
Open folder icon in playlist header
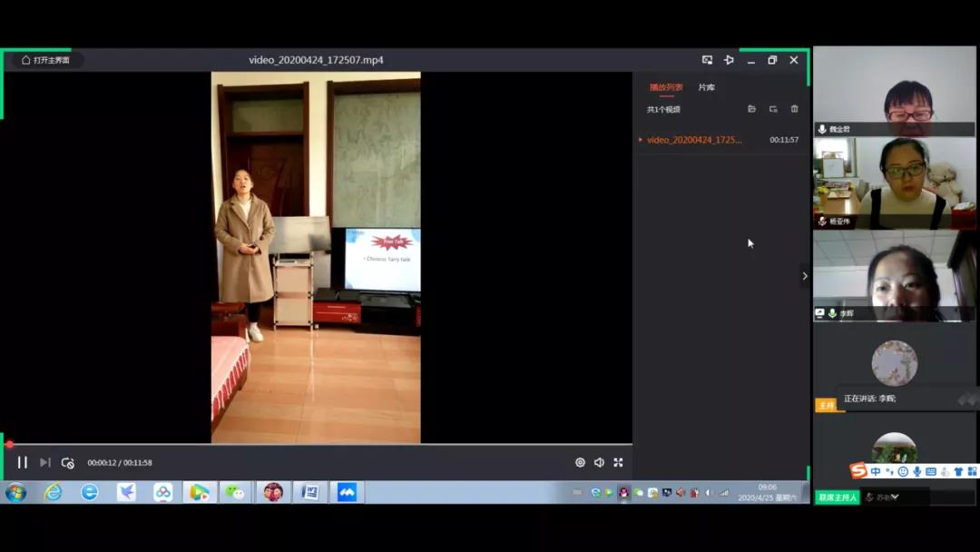click(x=751, y=109)
